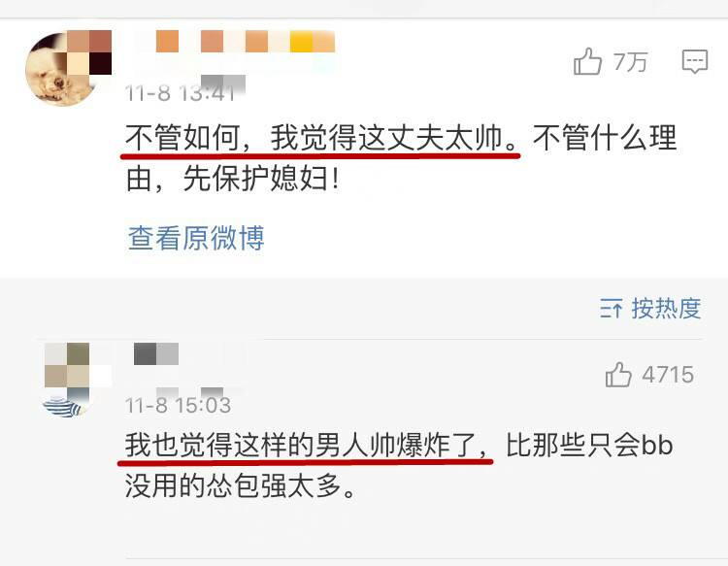Open 查看原微博 link
This screenshot has height=566, width=728.
[x=196, y=238]
